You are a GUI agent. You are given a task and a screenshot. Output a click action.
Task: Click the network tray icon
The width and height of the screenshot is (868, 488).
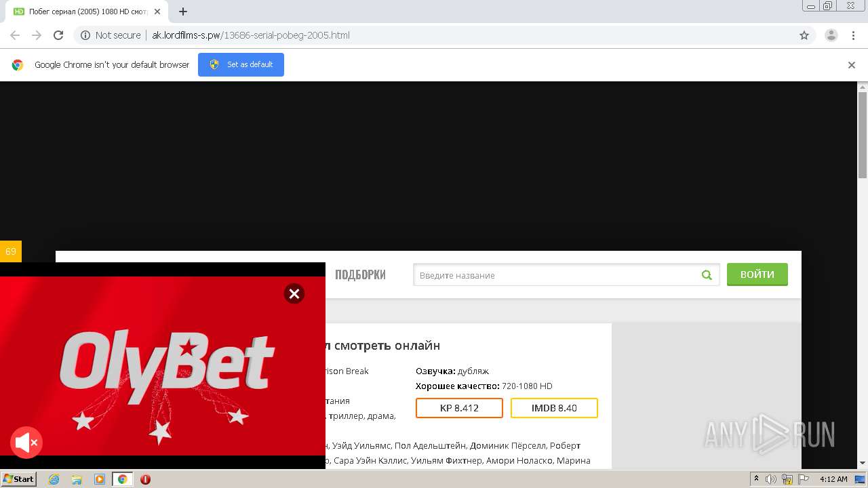pos(787,479)
